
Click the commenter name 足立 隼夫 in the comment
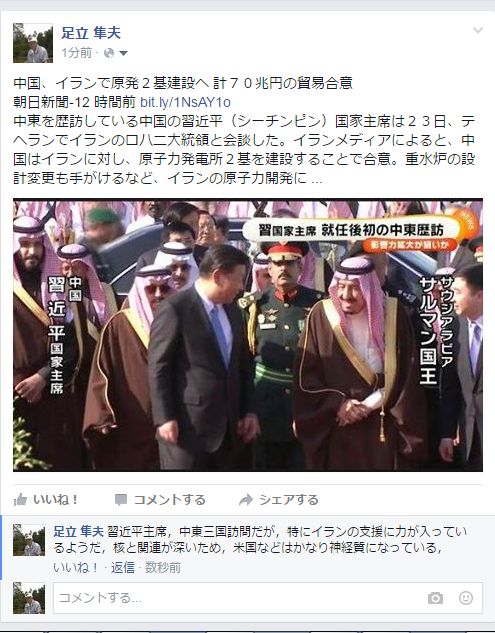(x=78, y=531)
